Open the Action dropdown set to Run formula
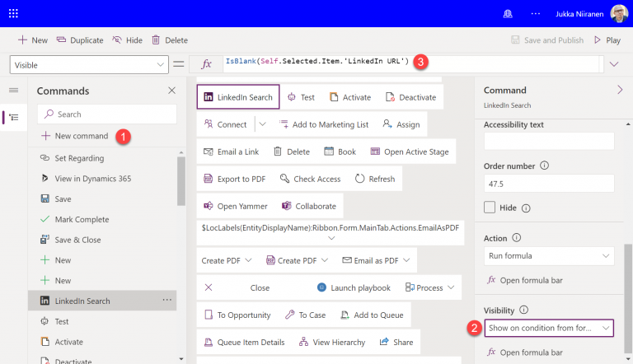This screenshot has width=633, height=364. point(548,256)
